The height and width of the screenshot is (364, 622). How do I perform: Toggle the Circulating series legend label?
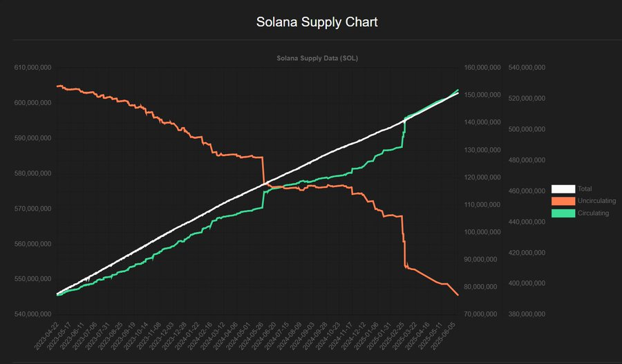coord(592,213)
